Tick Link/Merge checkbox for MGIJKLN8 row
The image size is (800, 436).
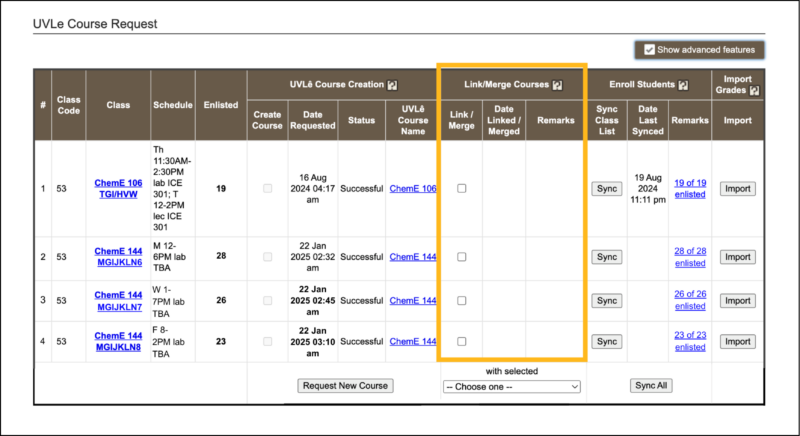tap(461, 341)
